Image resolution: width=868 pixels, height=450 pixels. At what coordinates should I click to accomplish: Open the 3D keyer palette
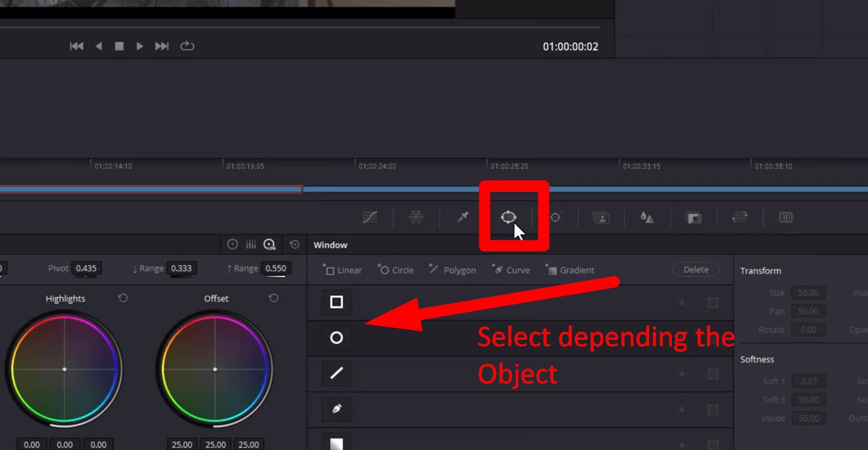(786, 217)
